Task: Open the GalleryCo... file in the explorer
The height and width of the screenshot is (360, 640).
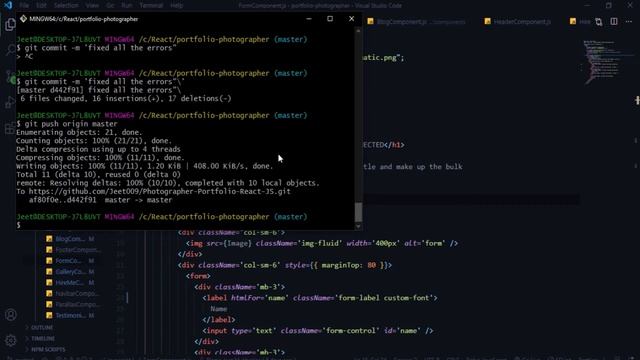Action: coord(70,271)
